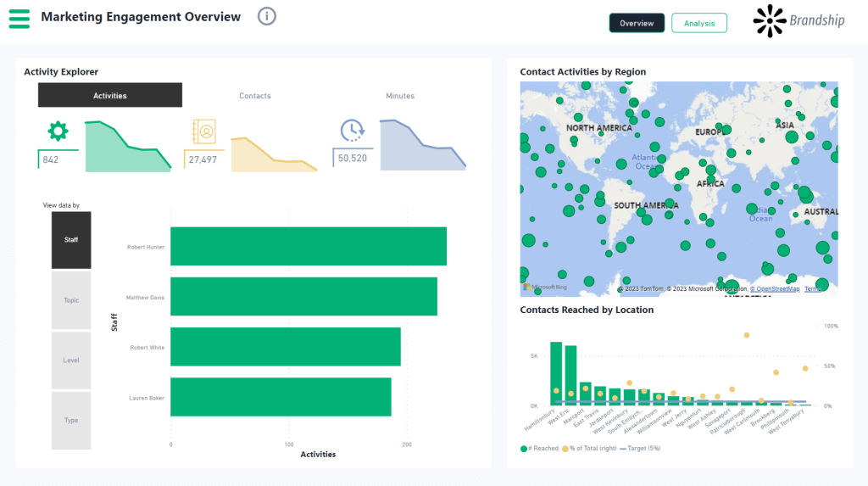This screenshot has width=868, height=486.
Task: Click the Brandship logo
Action: pos(799,21)
